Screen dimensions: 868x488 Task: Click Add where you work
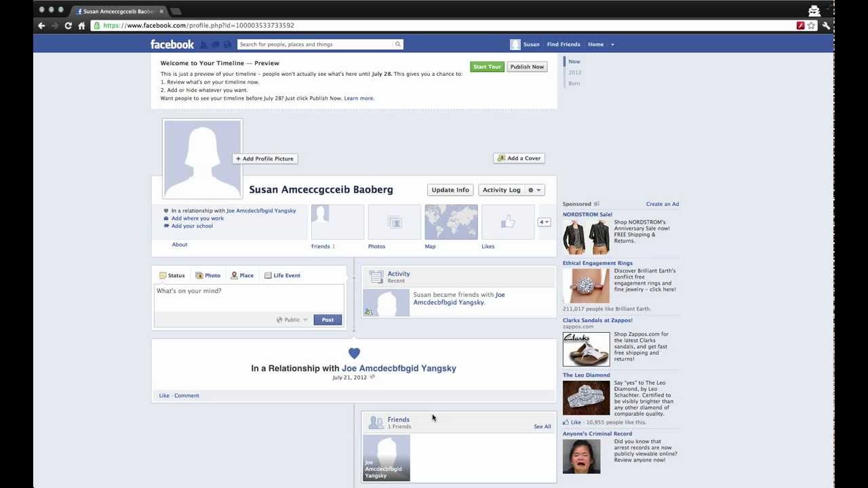tap(197, 218)
